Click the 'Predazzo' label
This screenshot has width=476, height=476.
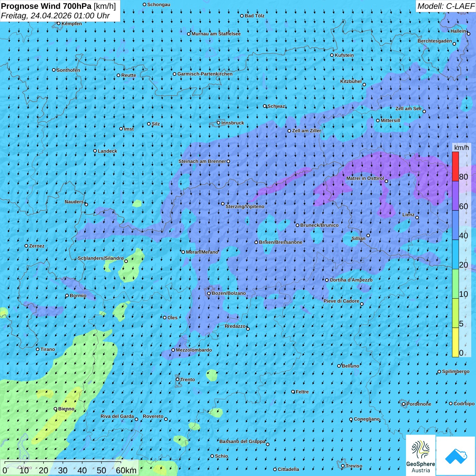[x=235, y=326]
